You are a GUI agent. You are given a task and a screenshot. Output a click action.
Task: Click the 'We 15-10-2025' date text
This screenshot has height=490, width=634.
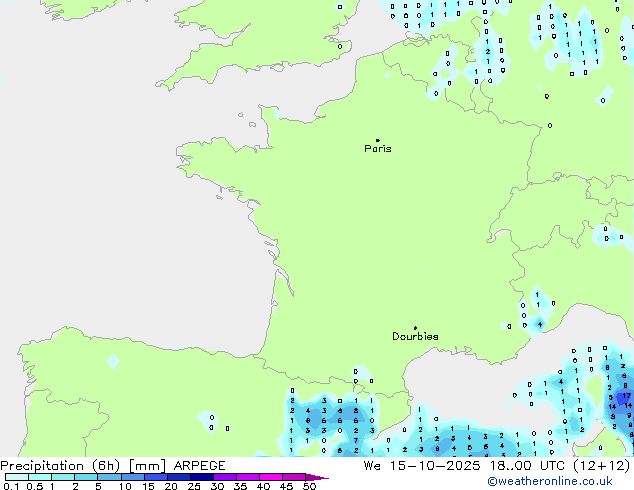(422, 466)
